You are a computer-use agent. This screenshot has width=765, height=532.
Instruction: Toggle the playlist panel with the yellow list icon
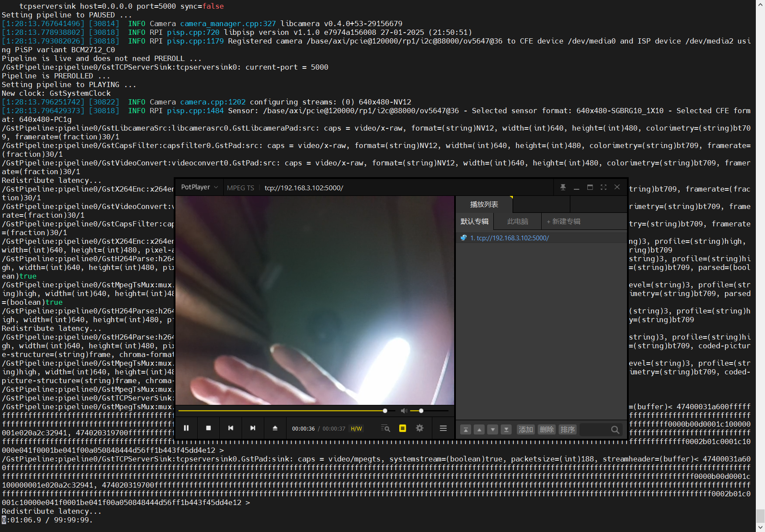(403, 428)
